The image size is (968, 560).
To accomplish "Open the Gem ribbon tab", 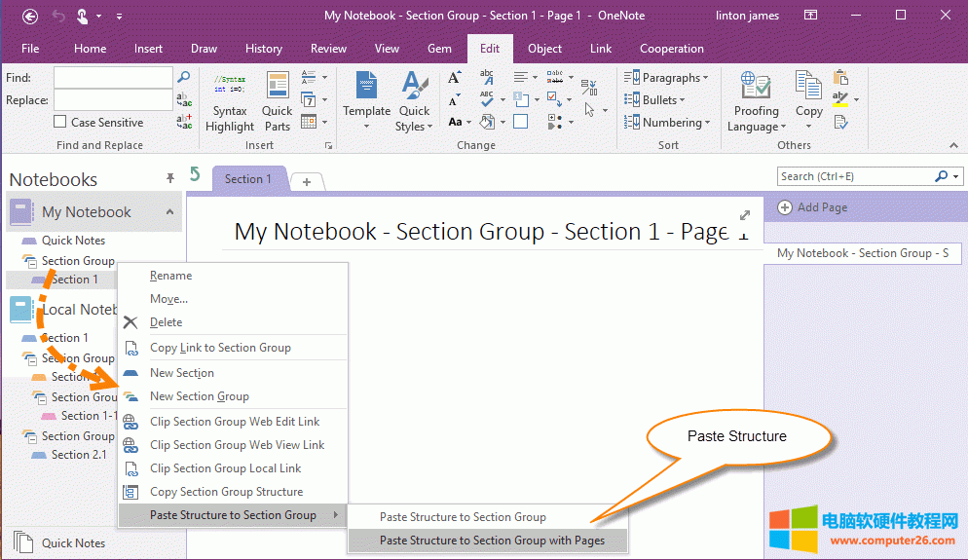I will tap(439, 49).
